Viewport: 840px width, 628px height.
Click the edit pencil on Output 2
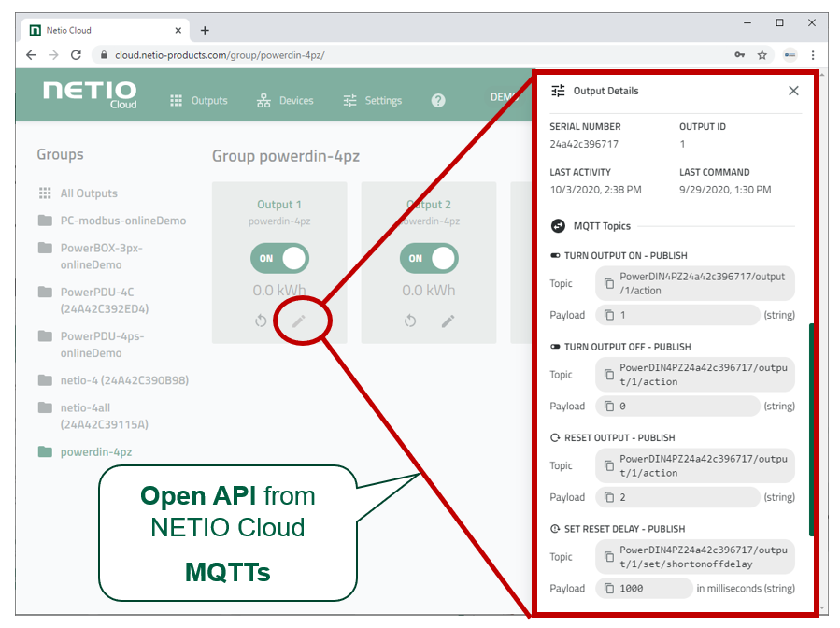point(448,321)
